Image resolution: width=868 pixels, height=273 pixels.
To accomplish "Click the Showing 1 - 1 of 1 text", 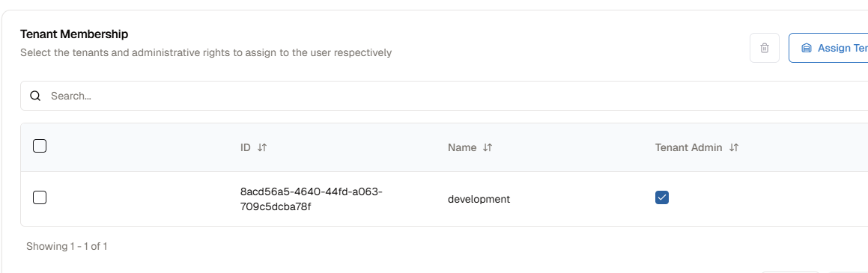I will coord(67,247).
